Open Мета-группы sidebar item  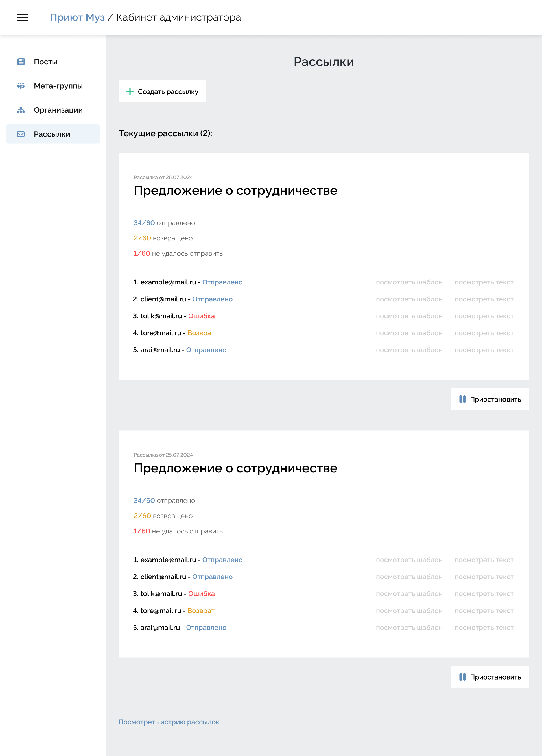tap(58, 86)
